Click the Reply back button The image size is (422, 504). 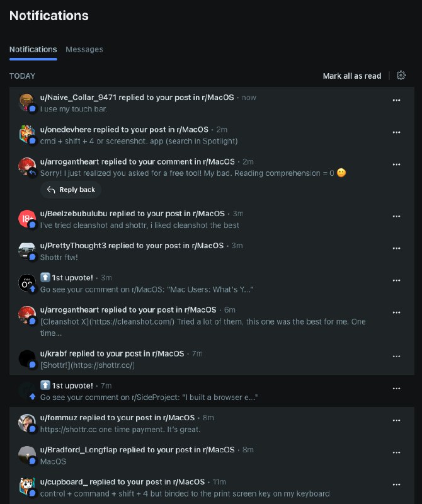pos(71,190)
